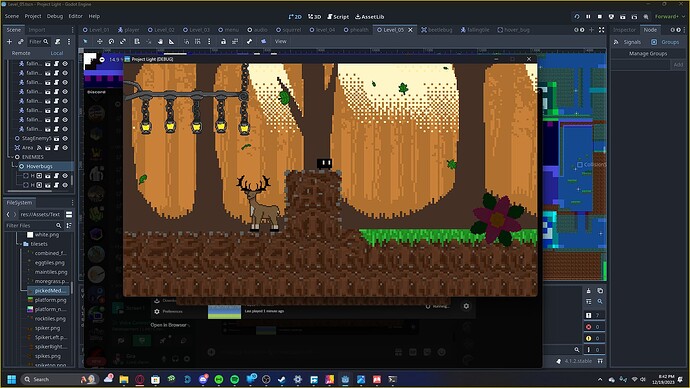The image size is (690, 388).
Task: Open the snapping options three-dot menu
Action: [x=209, y=41]
